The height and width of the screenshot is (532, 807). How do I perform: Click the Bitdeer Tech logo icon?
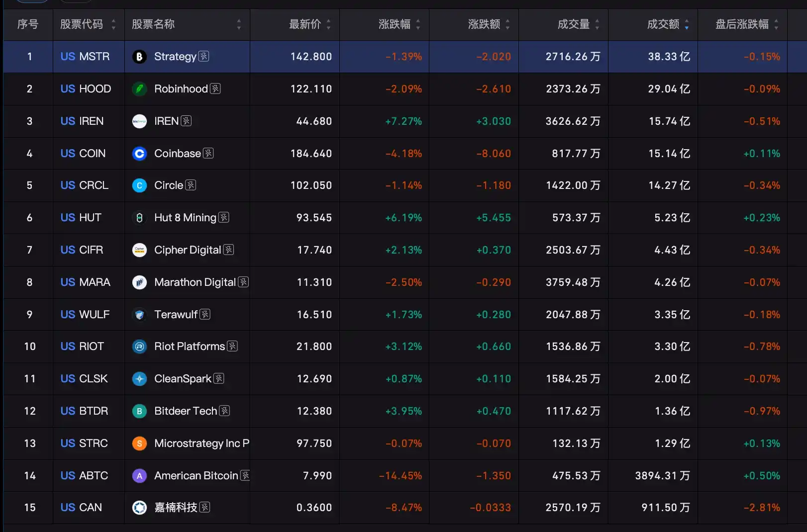click(x=139, y=411)
